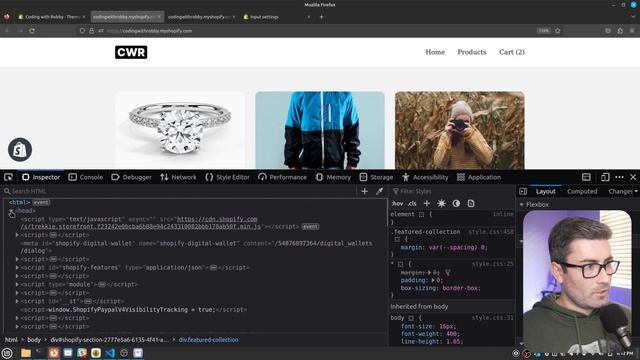Click the margin overridden-property filter icon
The width and height of the screenshot is (640, 360).
(x=448, y=273)
